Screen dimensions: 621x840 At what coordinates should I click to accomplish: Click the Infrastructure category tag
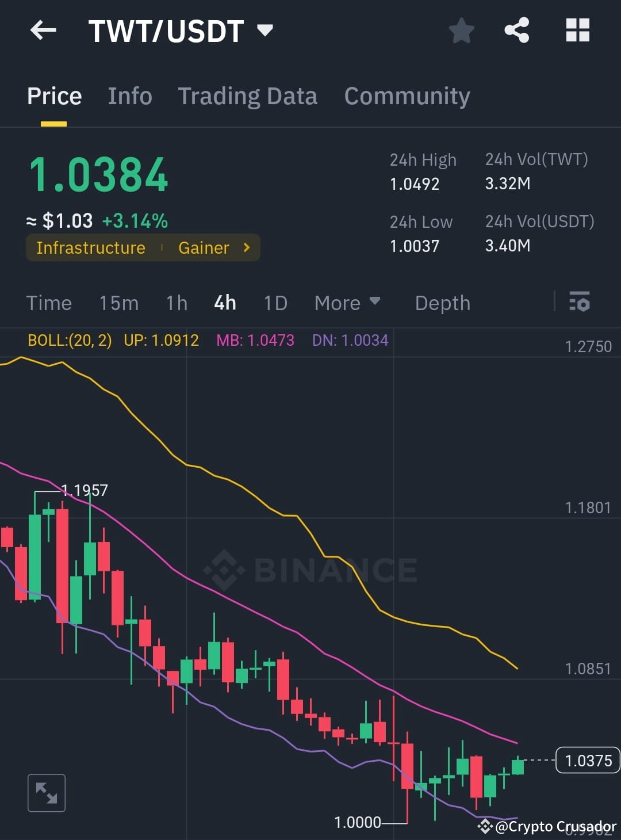(x=90, y=247)
